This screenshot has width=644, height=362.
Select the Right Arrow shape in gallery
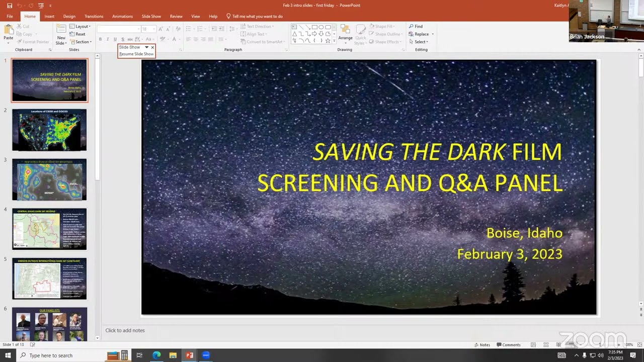pyautogui.click(x=314, y=34)
